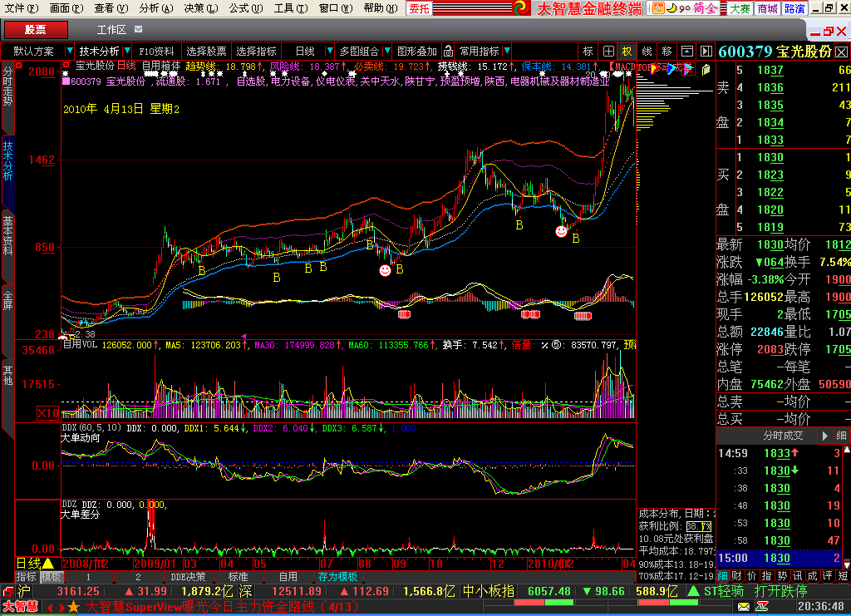
Task: Select the 模板 bottom tab
Action: tap(51, 576)
